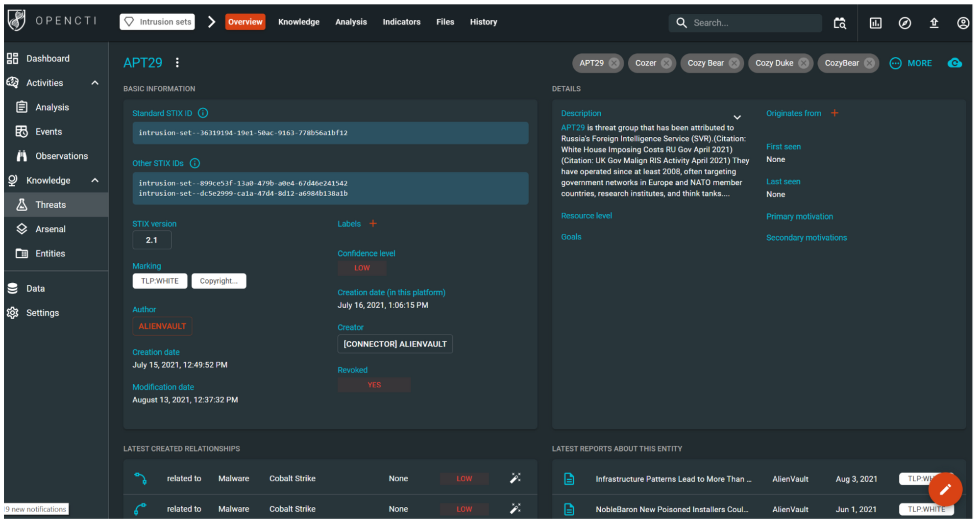Click the Copyright marking chip
Image resolution: width=980 pixels, height=524 pixels.
pyautogui.click(x=219, y=281)
